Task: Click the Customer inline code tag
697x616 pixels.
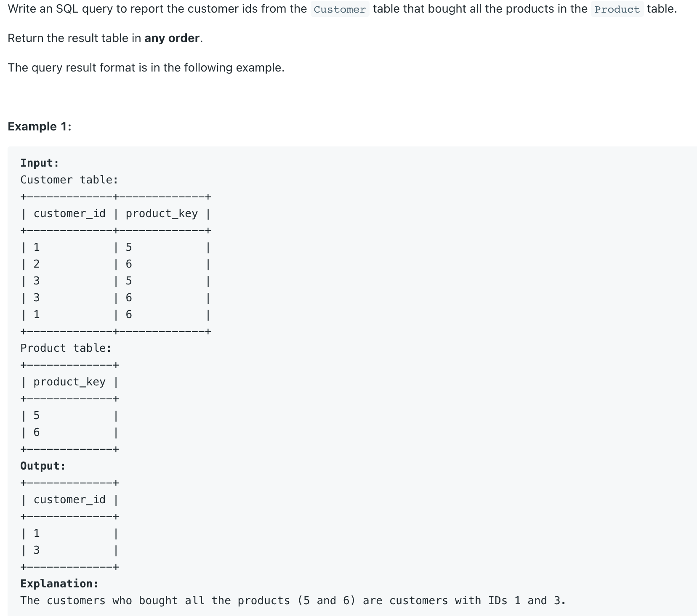Action: pyautogui.click(x=340, y=9)
